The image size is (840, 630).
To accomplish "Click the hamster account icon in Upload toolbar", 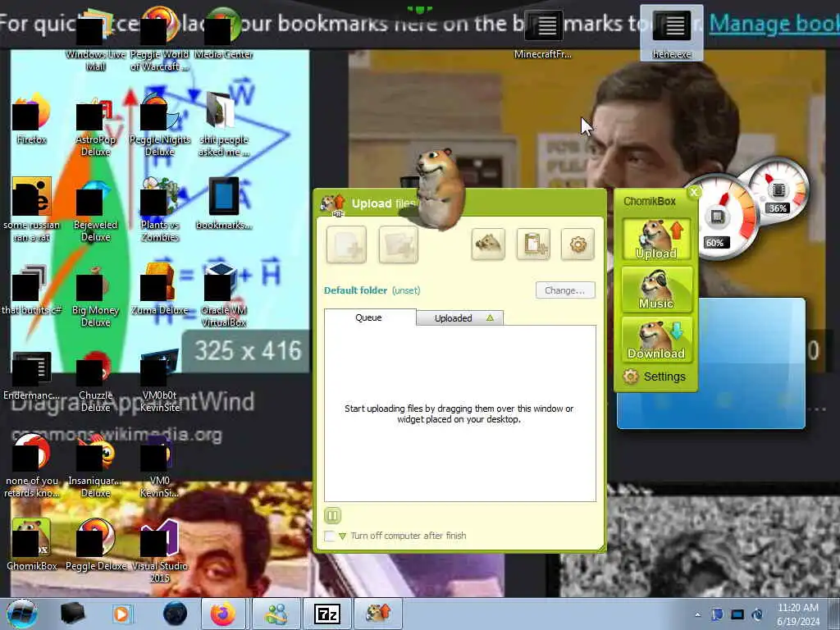I will [488, 244].
